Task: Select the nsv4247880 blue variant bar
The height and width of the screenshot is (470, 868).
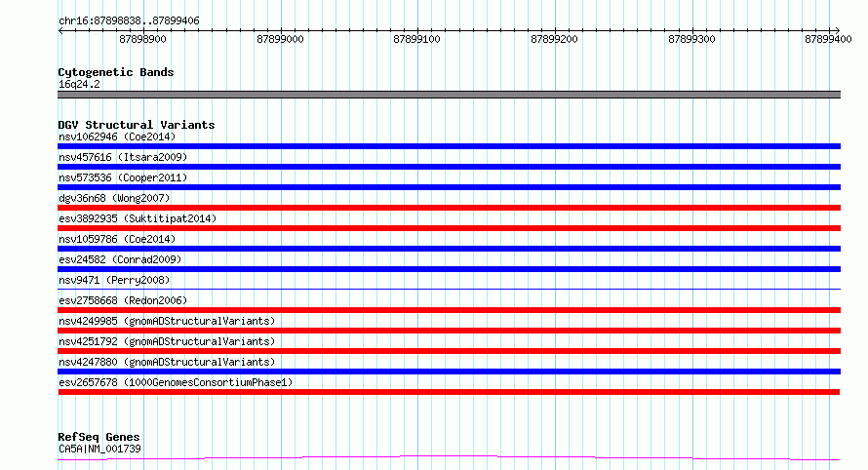Action: (449, 372)
